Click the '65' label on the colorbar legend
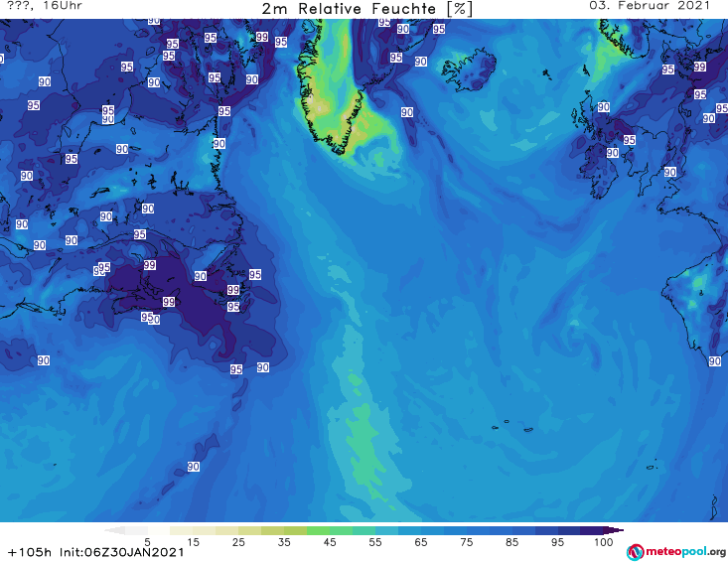728x562 pixels. [421, 542]
